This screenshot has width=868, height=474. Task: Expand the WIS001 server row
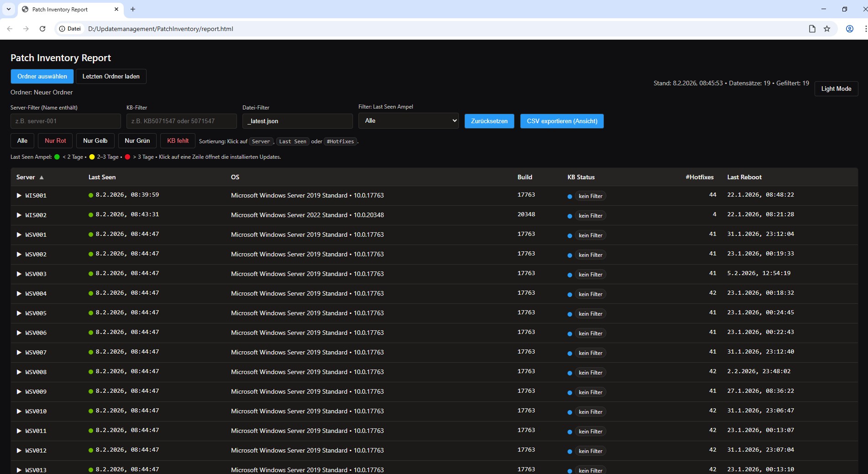point(19,195)
